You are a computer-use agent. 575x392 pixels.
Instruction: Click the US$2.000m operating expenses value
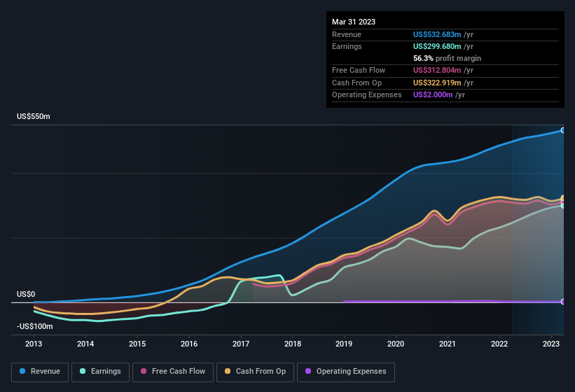click(433, 95)
